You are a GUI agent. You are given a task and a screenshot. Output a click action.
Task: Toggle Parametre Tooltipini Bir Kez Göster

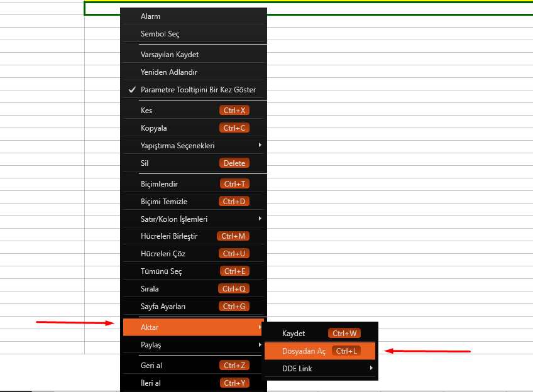point(198,90)
